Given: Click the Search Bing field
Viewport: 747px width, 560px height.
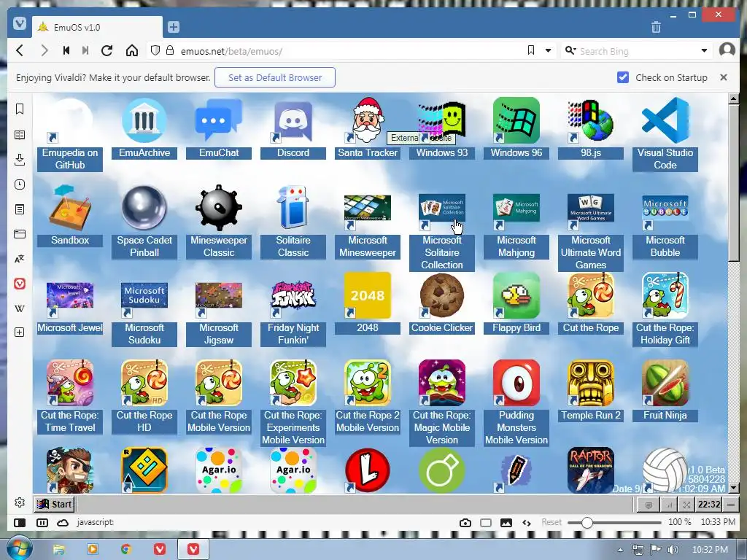Looking at the screenshot, I should pyautogui.click(x=635, y=51).
